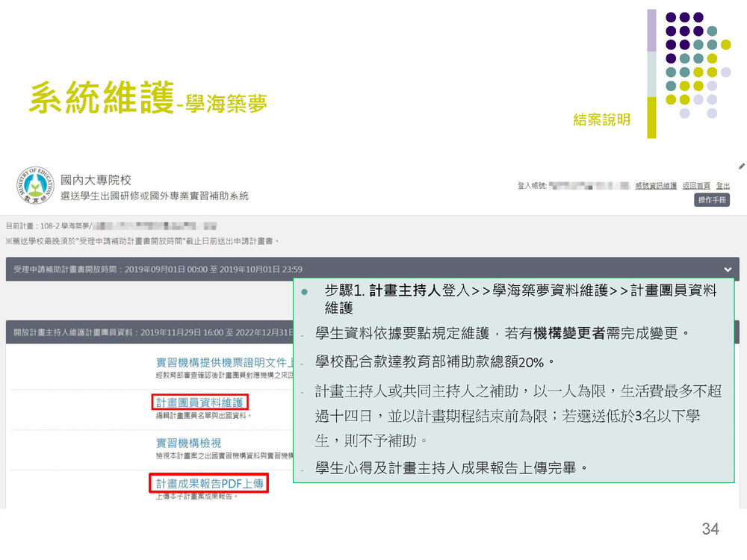Screen dimensions: 747x560
Task: Open 帳號資訊維護 account settings link
Action: 655,186
